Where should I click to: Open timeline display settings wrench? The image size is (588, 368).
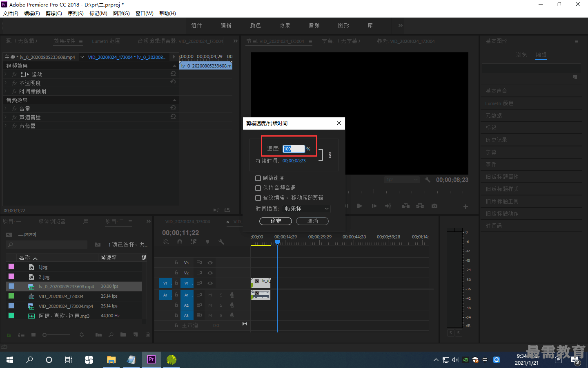click(221, 242)
